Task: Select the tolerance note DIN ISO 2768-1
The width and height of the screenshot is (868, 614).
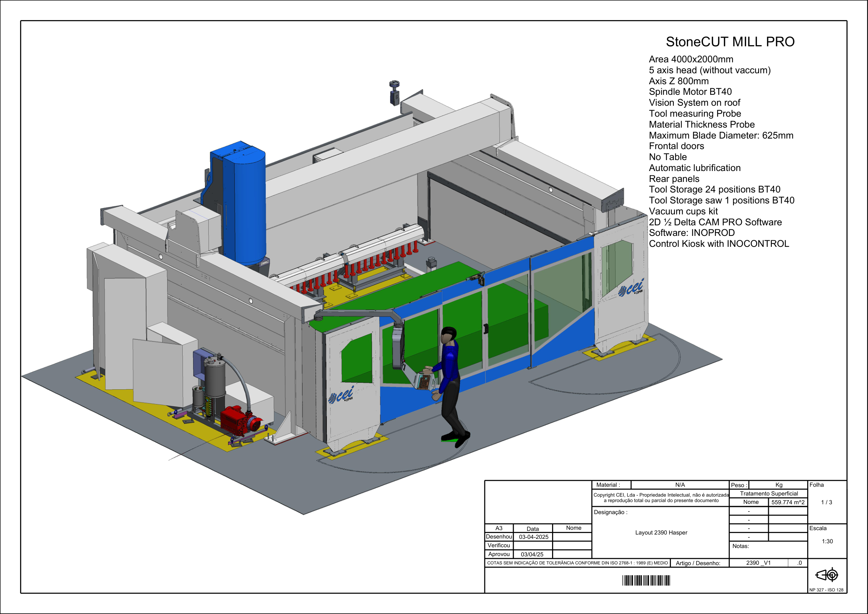Action: 577,563
